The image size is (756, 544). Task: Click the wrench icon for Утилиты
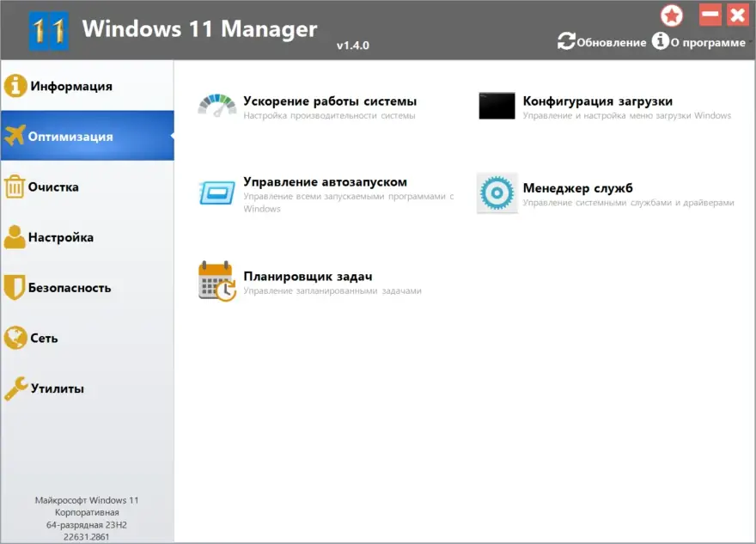click(16, 388)
